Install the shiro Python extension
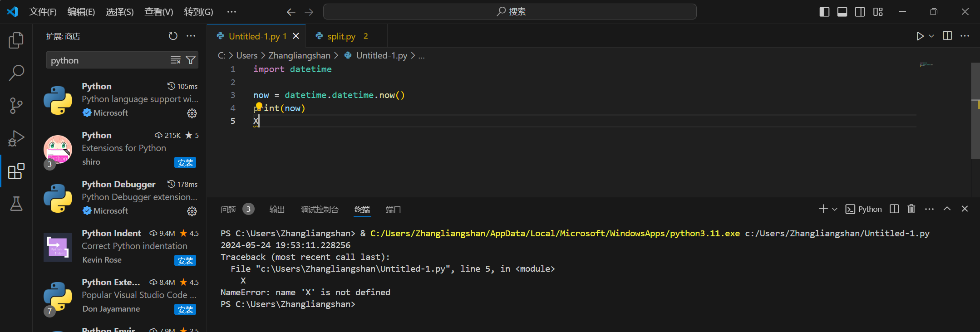The height and width of the screenshot is (332, 980). [185, 162]
